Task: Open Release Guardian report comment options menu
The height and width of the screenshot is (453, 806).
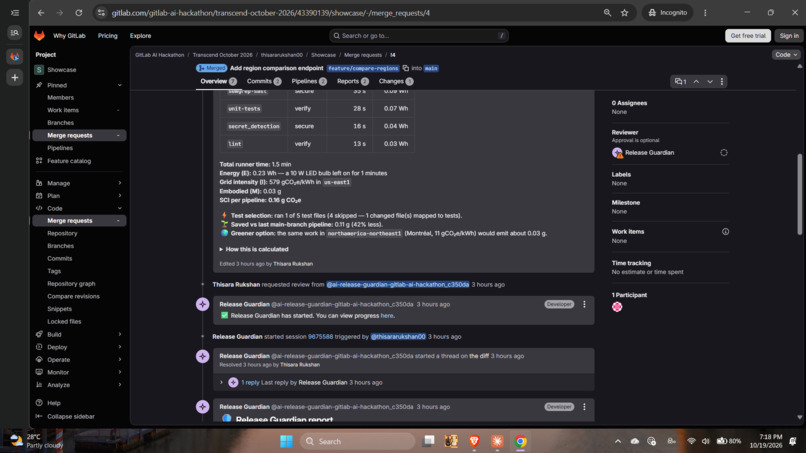Action: coord(584,407)
